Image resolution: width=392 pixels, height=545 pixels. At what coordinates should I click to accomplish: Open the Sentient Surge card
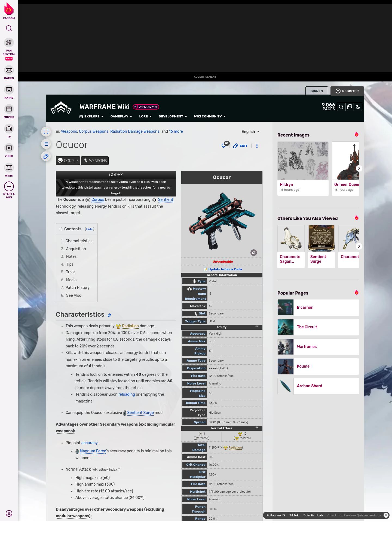(321, 246)
